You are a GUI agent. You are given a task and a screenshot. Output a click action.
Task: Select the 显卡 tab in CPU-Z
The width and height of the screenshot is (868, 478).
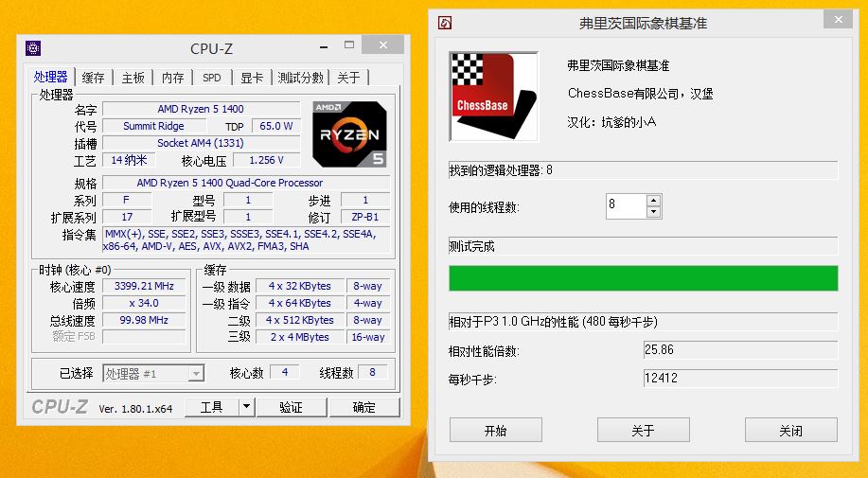click(x=252, y=78)
